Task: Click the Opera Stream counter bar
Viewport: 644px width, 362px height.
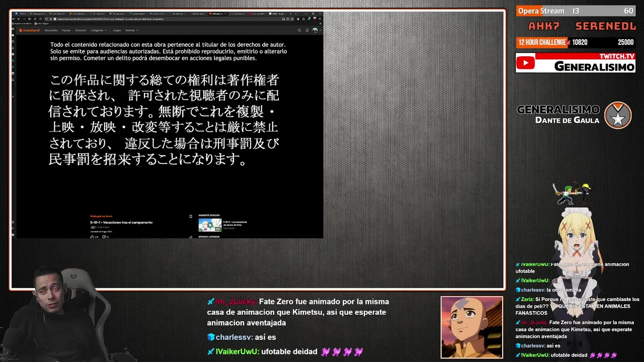Action: click(576, 11)
